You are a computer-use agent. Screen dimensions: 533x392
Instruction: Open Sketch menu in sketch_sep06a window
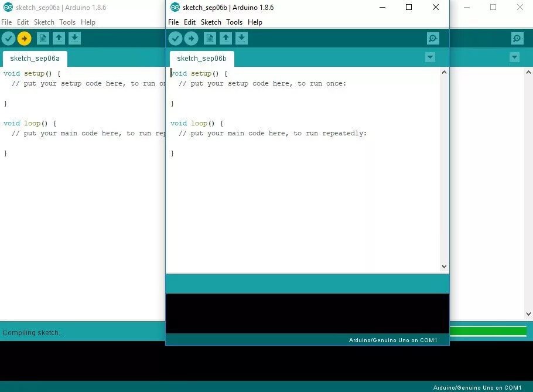[44, 22]
